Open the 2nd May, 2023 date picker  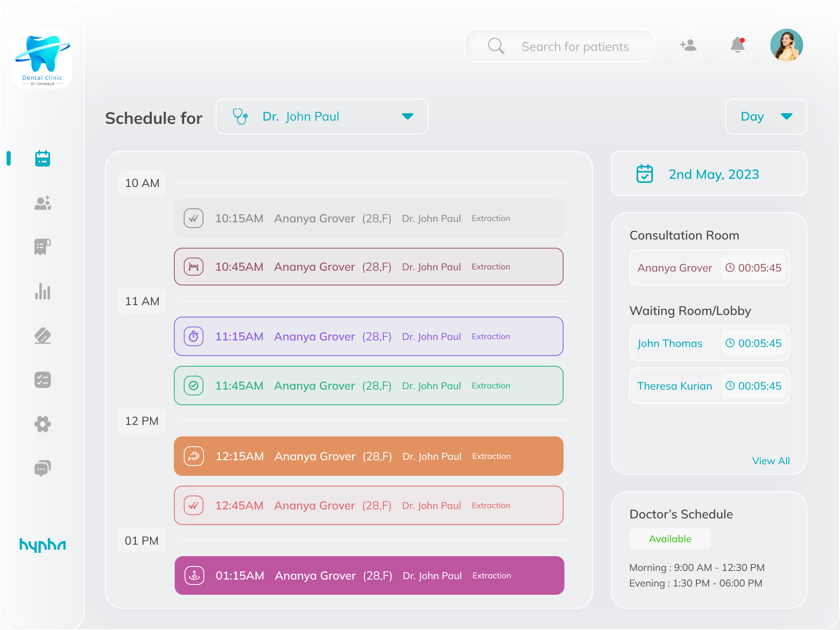point(709,174)
